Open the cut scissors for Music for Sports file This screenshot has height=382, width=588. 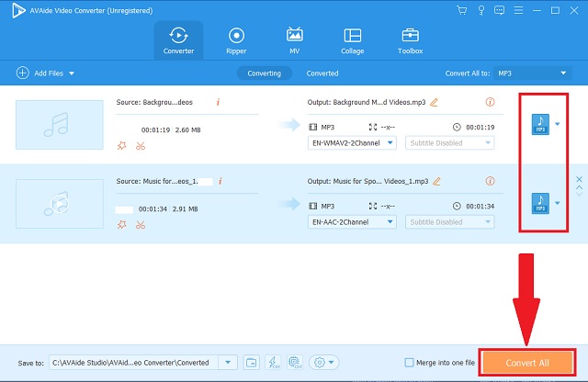pos(141,225)
